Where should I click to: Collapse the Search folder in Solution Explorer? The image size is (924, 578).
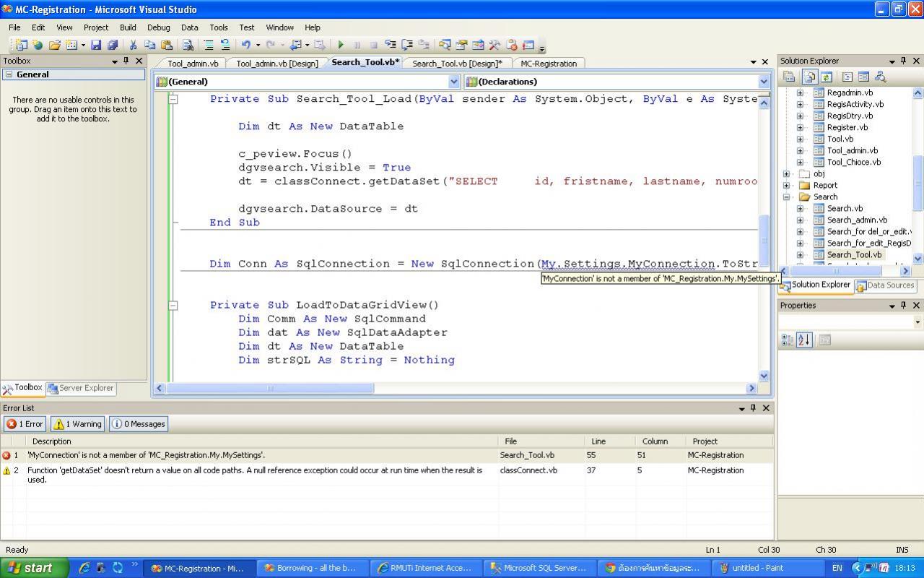pos(786,197)
